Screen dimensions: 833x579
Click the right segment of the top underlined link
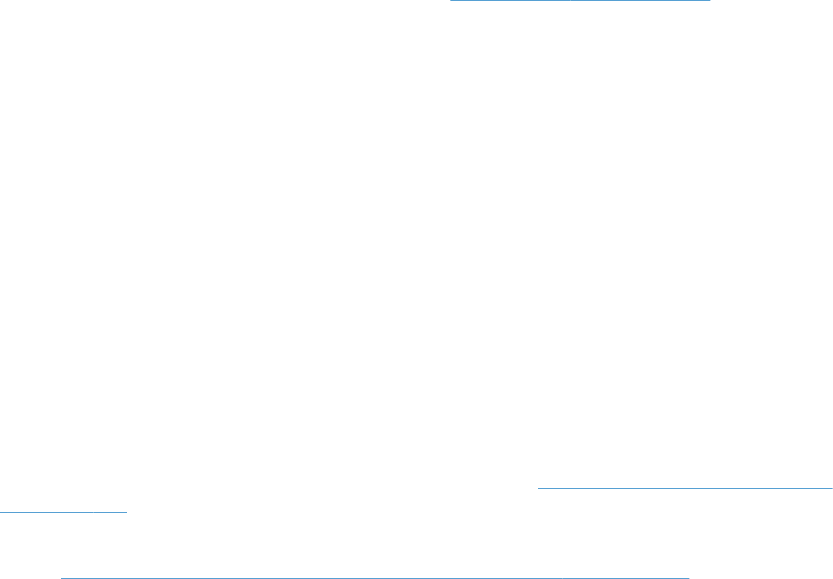(640, 1)
